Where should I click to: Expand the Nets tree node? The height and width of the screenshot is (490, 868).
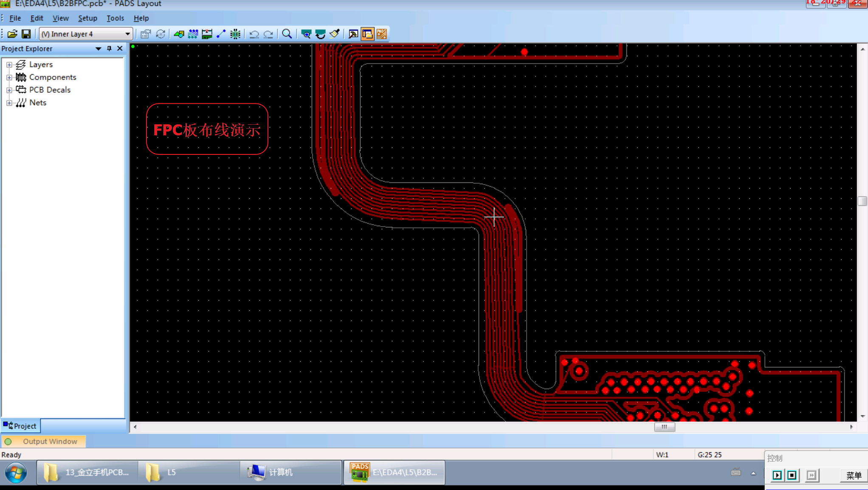(x=9, y=103)
